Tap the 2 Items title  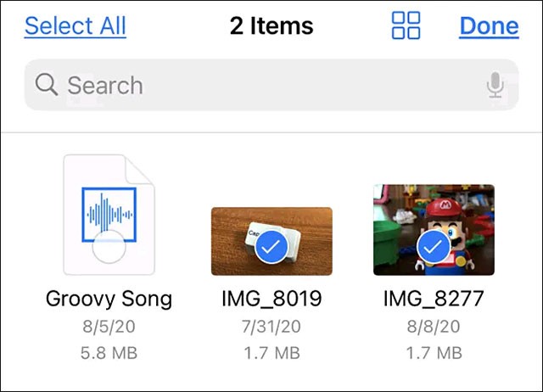271,25
